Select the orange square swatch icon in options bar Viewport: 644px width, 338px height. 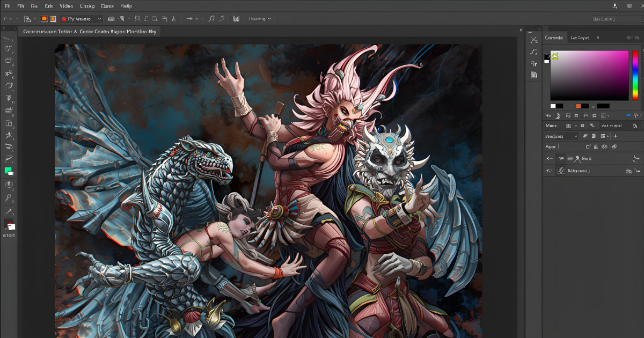pyautogui.click(x=45, y=19)
